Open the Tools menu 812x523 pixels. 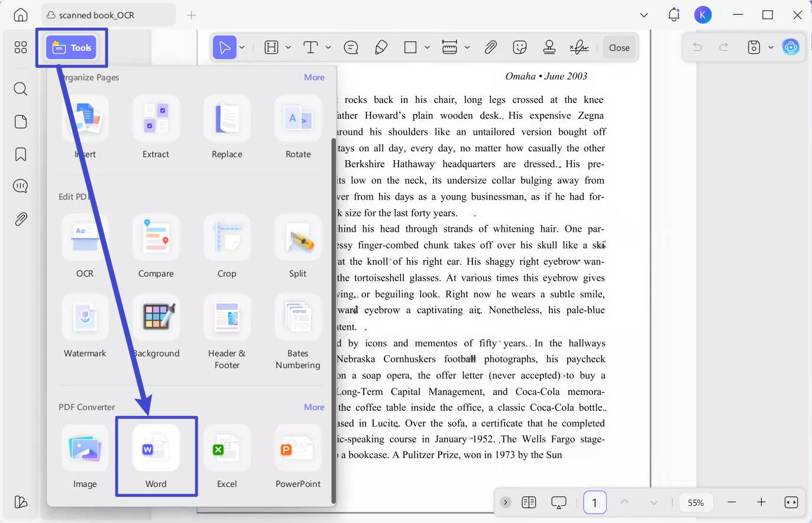[72, 47]
